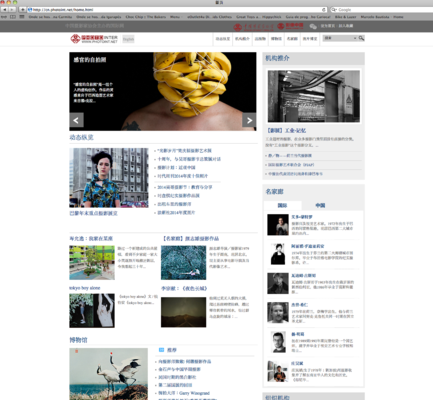Viewport: 433px width, 400px height.
Task: Click the magnifier search icon beside the dropdown
Action: tap(361, 38)
